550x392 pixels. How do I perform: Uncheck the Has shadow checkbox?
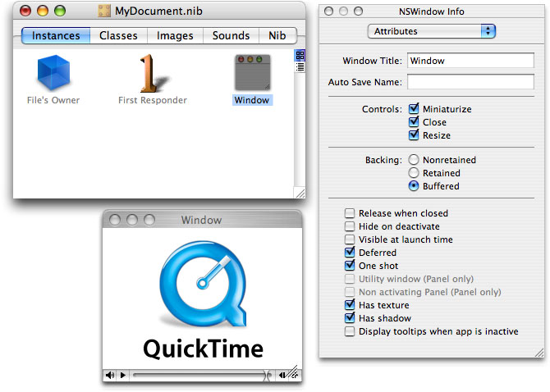[x=350, y=318]
